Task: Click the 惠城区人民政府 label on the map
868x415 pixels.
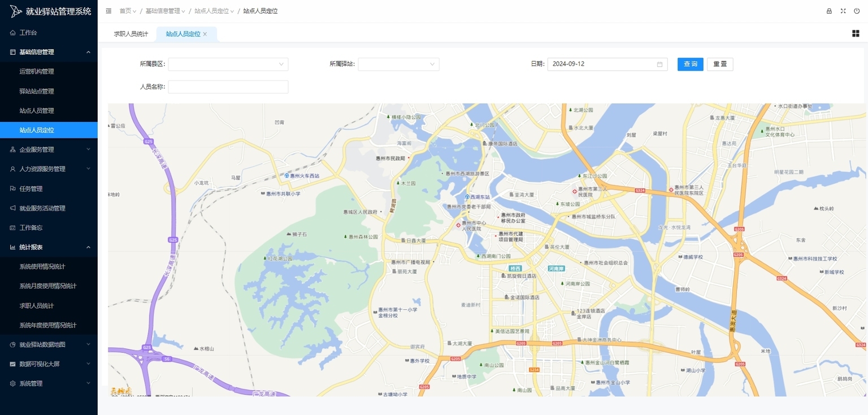Action: pos(359,212)
